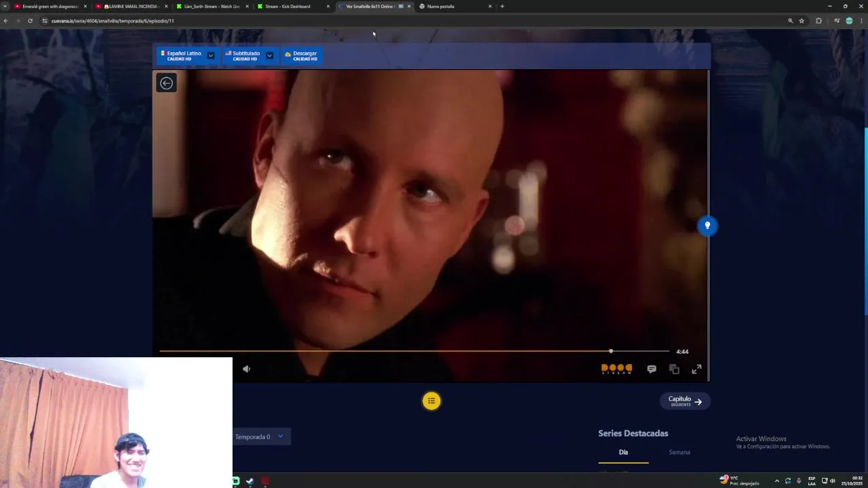Open the weather widget showing 11°C
The image size is (868, 488).
739,481
